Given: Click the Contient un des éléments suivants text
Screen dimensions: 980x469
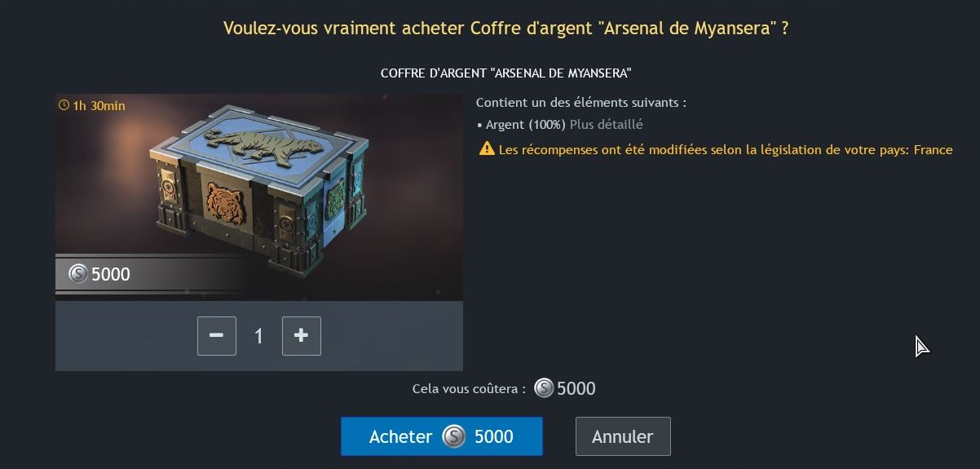Looking at the screenshot, I should [581, 103].
